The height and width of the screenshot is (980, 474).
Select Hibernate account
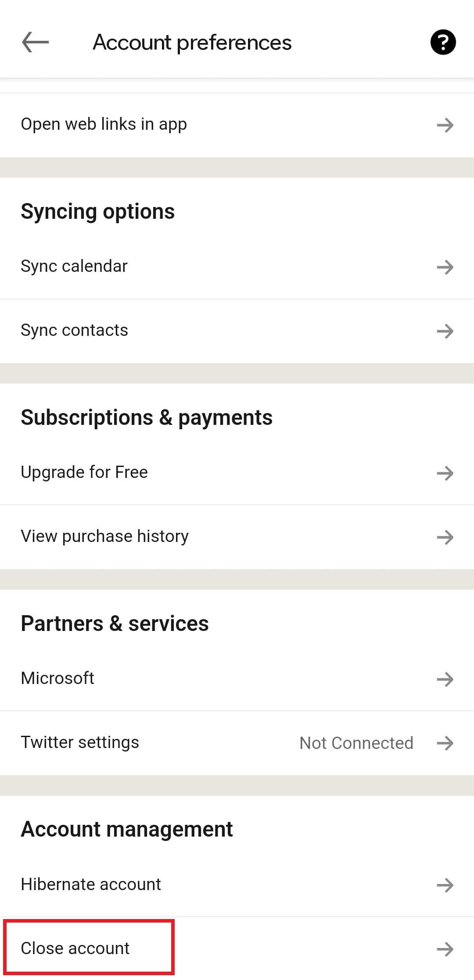coord(91,884)
